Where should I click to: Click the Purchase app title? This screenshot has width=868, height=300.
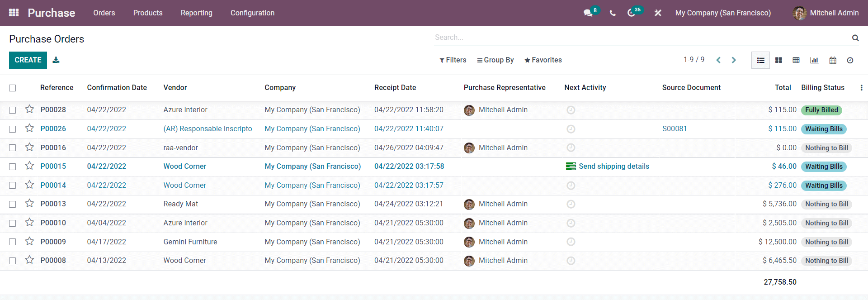click(52, 13)
